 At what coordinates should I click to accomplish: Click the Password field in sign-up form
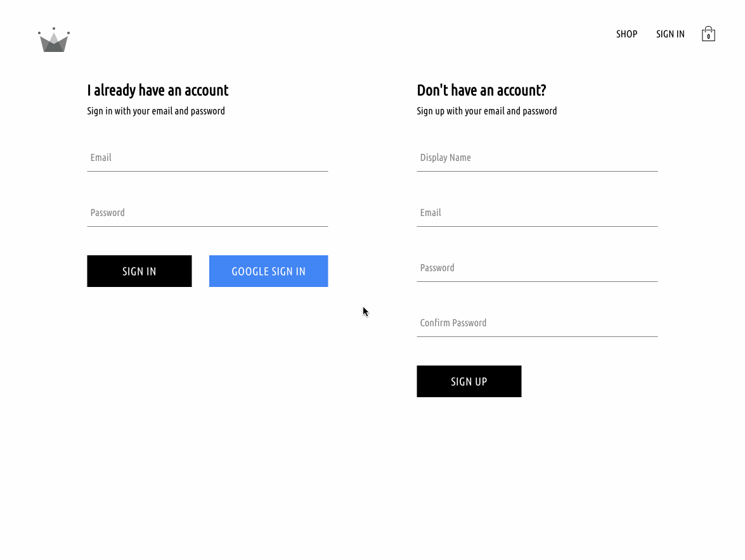click(538, 268)
